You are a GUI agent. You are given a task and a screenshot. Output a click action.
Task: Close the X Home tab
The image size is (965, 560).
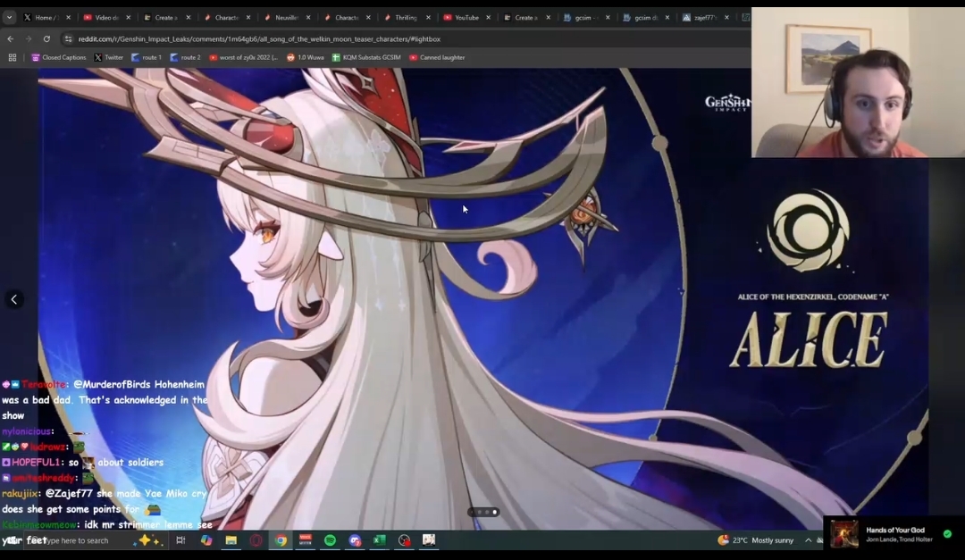(68, 17)
